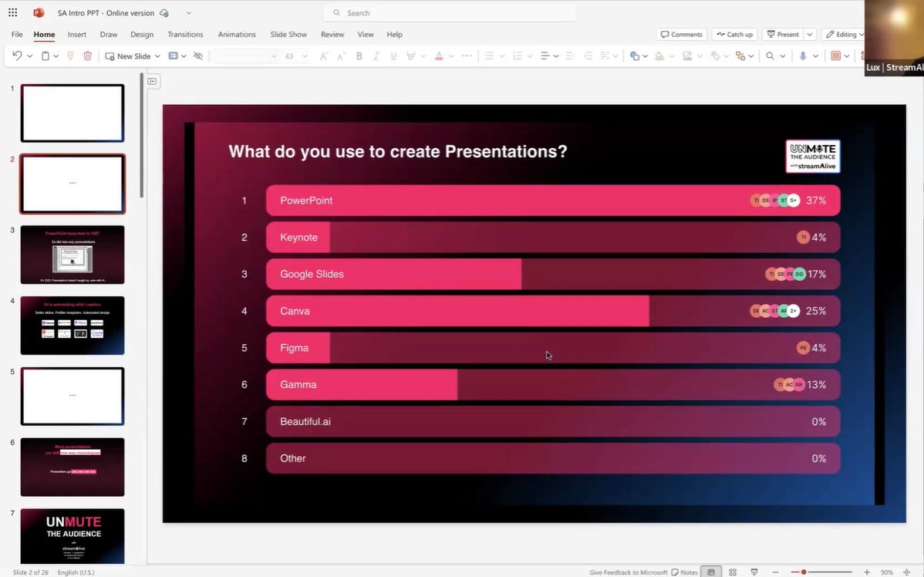Click the Arrange objects icon

(740, 56)
